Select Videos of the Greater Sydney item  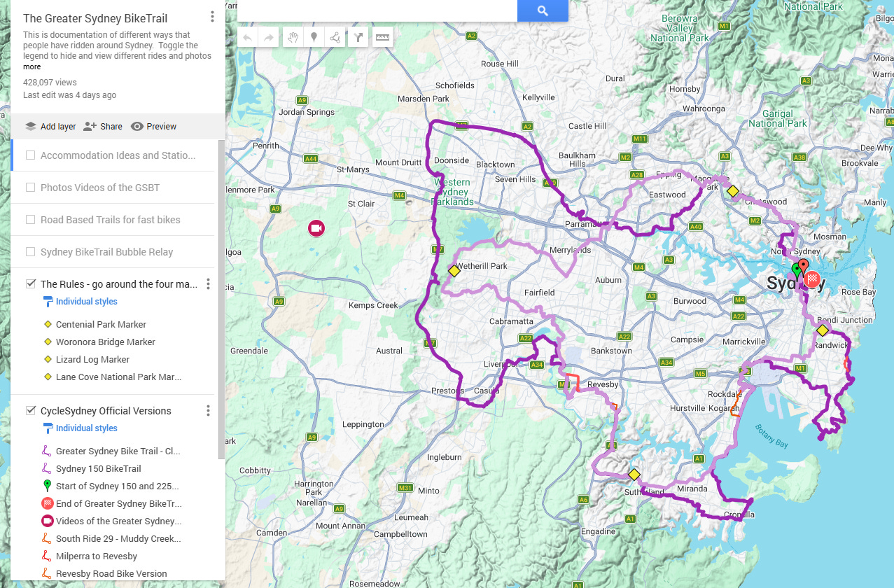pos(119,521)
